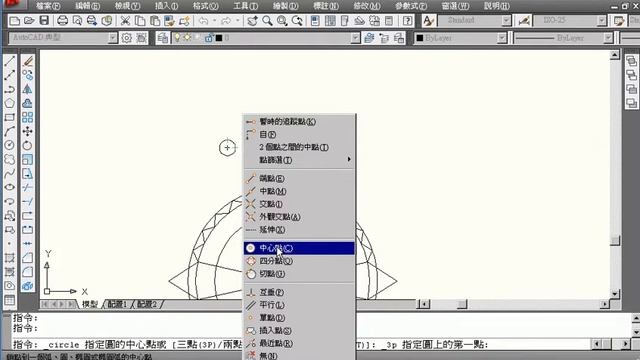
Task: Select the Erase modify tool
Action: [27, 61]
